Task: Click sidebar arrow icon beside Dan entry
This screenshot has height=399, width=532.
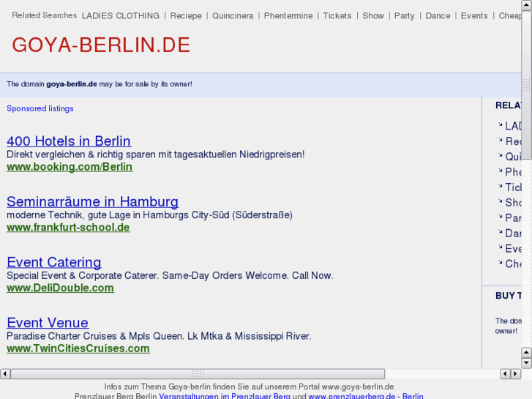Action: (x=500, y=231)
